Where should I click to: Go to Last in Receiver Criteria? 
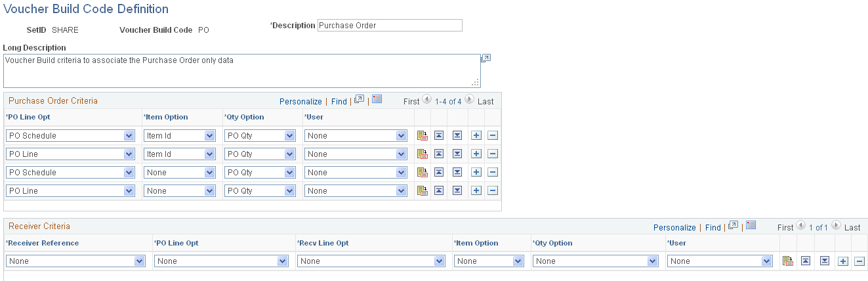click(852, 228)
